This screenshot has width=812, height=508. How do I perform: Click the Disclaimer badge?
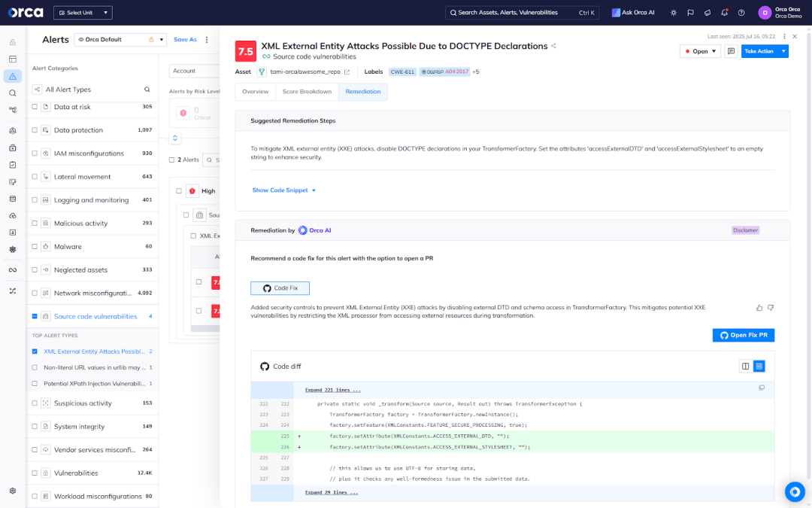[745, 230]
